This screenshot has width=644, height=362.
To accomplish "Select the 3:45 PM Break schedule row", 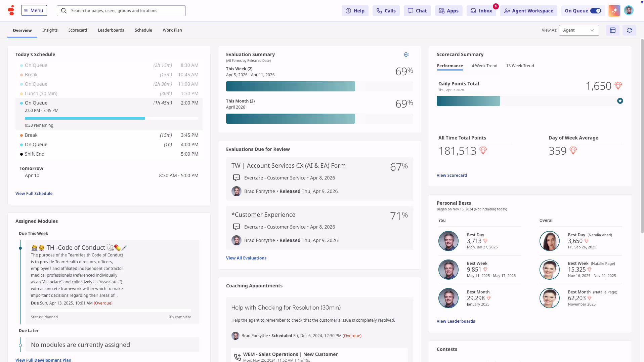I will pos(109,135).
